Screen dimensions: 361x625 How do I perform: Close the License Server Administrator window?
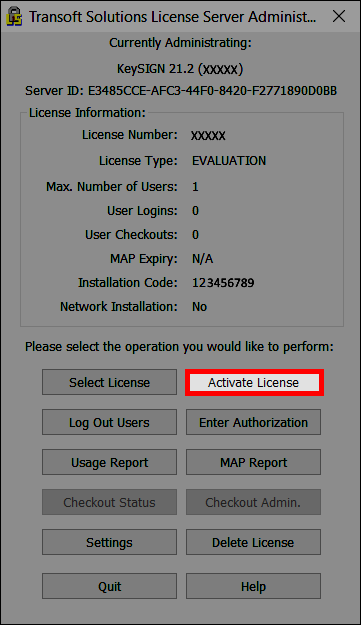pos(339,16)
